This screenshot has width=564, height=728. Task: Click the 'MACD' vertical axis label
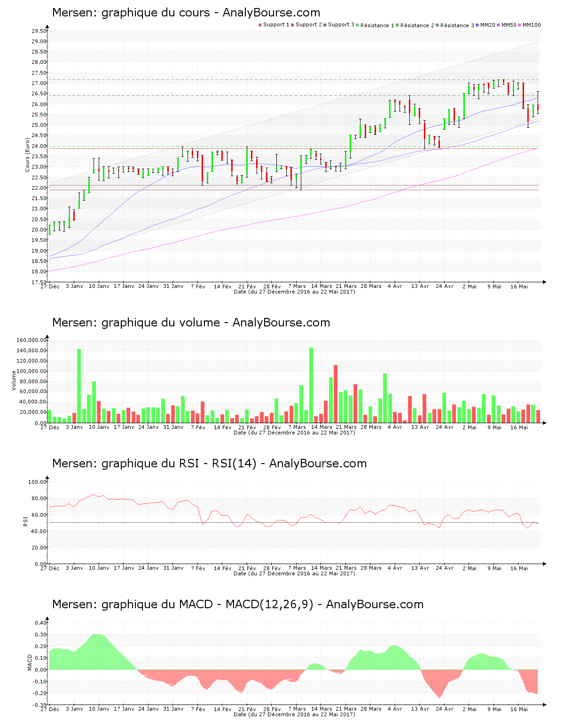point(30,662)
